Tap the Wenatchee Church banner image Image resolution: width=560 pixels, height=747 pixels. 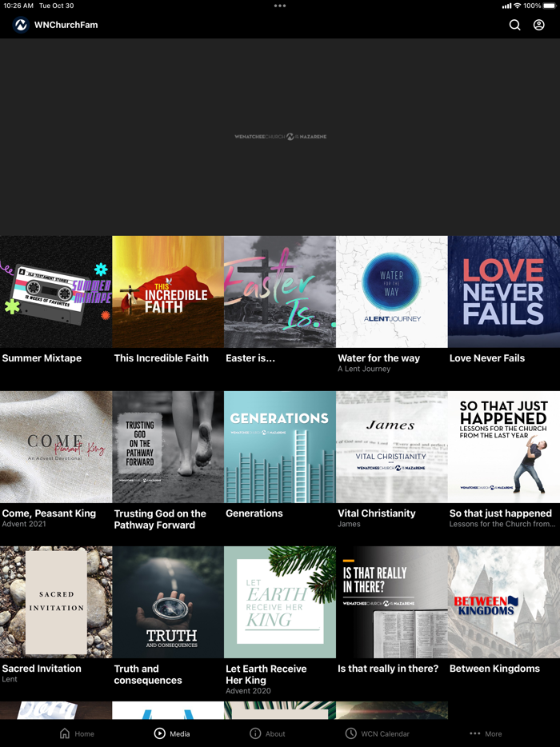pyautogui.click(x=280, y=137)
